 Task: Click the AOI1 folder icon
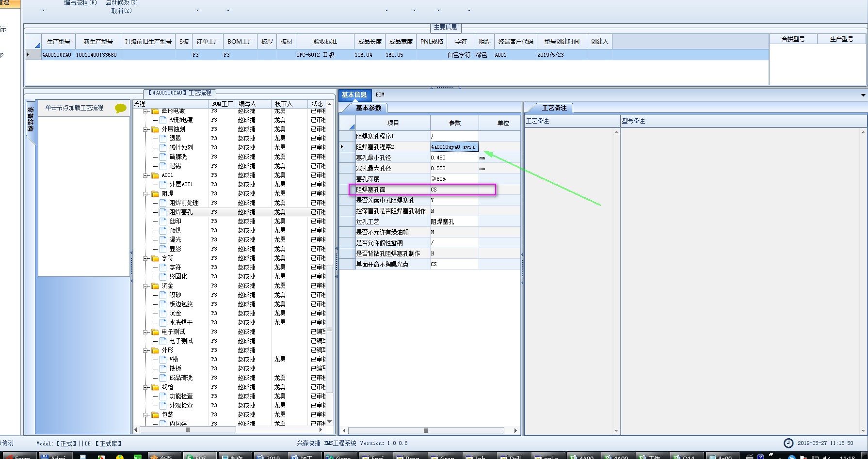coord(155,175)
